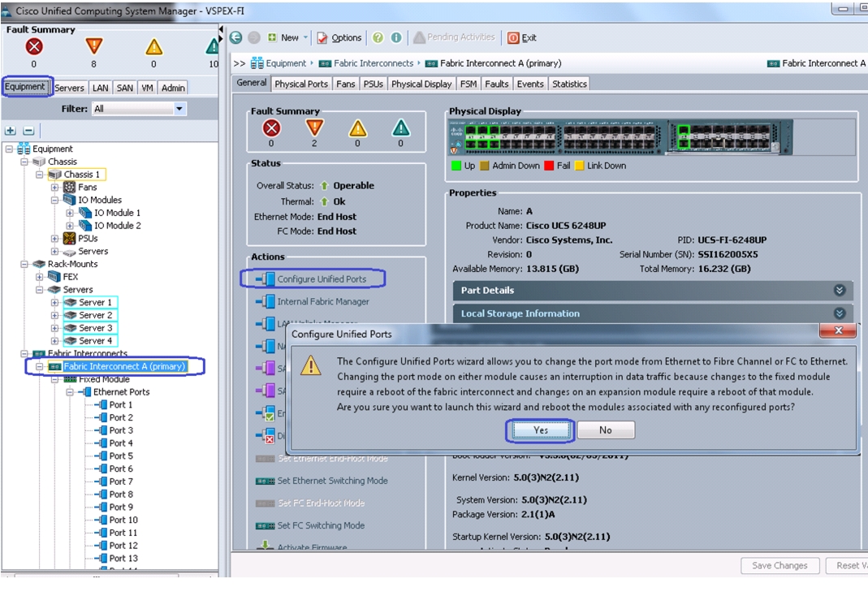Open the Statistics tab
This screenshot has height=609, width=868.
coord(569,84)
